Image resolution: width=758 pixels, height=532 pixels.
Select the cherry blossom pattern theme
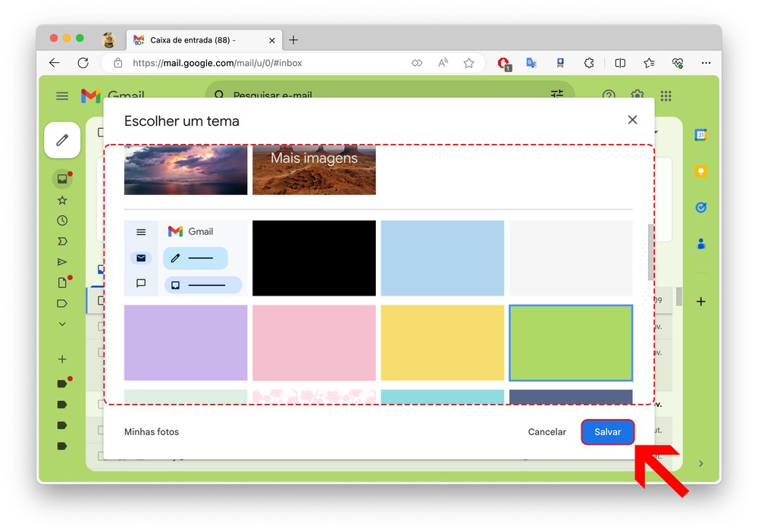point(314,396)
